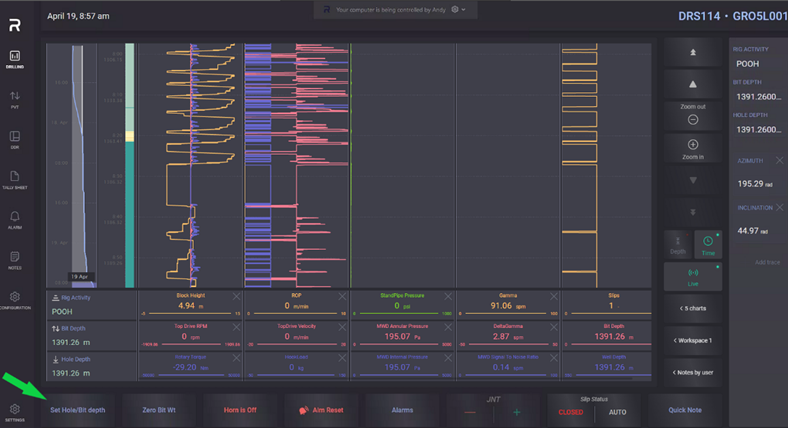Expand the Workspace 1 selector
Screen dimensions: 788x428
pyautogui.click(x=692, y=340)
